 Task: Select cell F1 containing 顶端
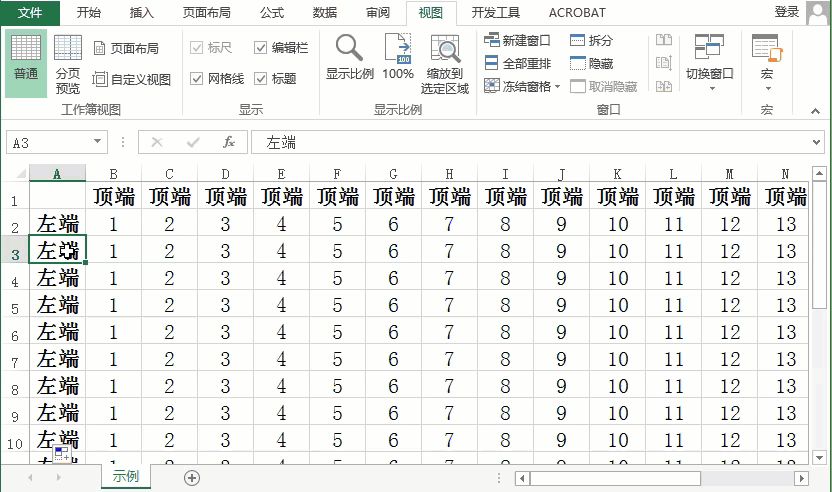click(x=337, y=196)
